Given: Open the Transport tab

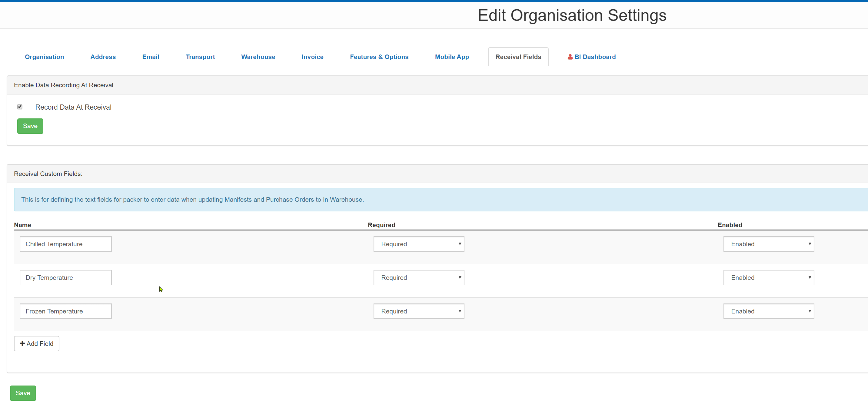Looking at the screenshot, I should coord(200,57).
